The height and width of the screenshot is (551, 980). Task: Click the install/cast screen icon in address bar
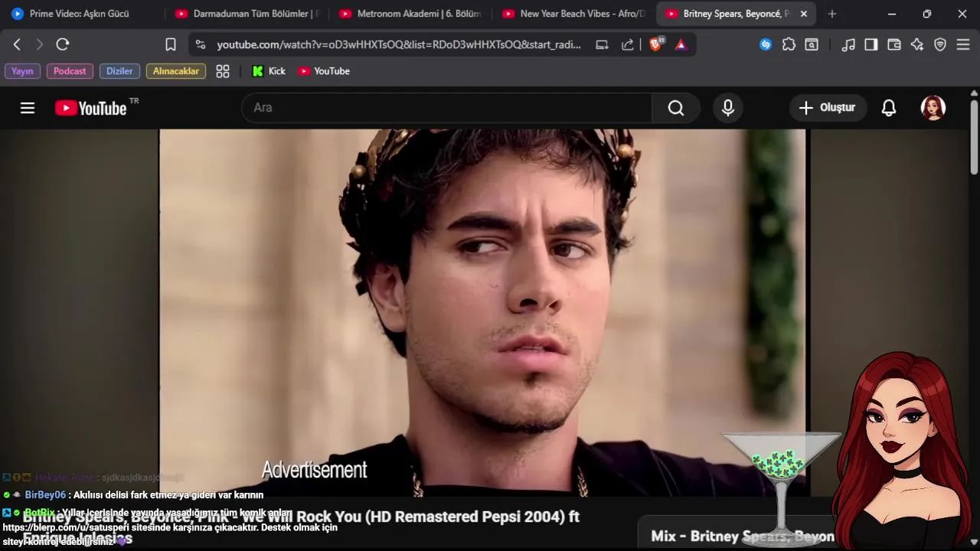click(x=603, y=44)
